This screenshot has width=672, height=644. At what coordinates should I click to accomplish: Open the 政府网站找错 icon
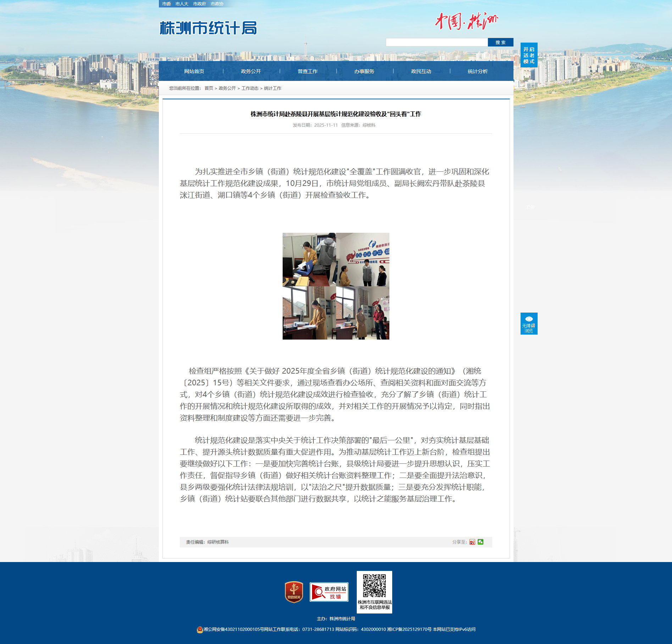point(329,592)
